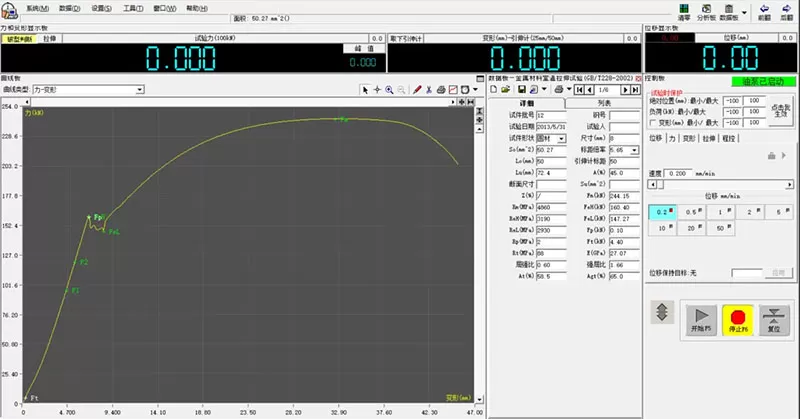Click the red 停止 F6 stop button

738,320
